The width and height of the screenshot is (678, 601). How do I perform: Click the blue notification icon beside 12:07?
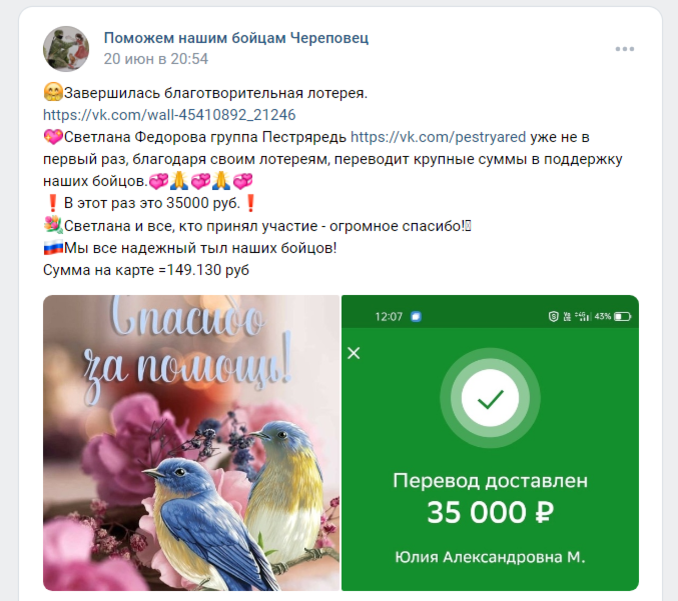416,316
